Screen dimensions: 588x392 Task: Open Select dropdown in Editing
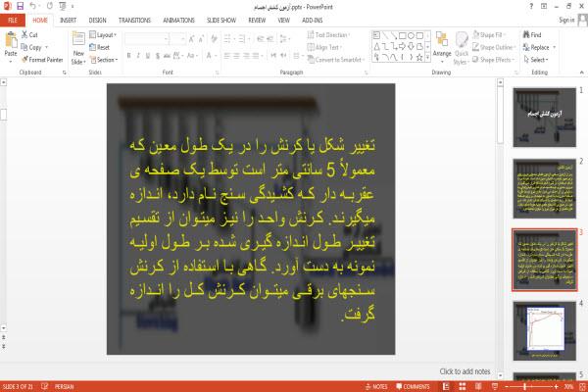(536, 60)
